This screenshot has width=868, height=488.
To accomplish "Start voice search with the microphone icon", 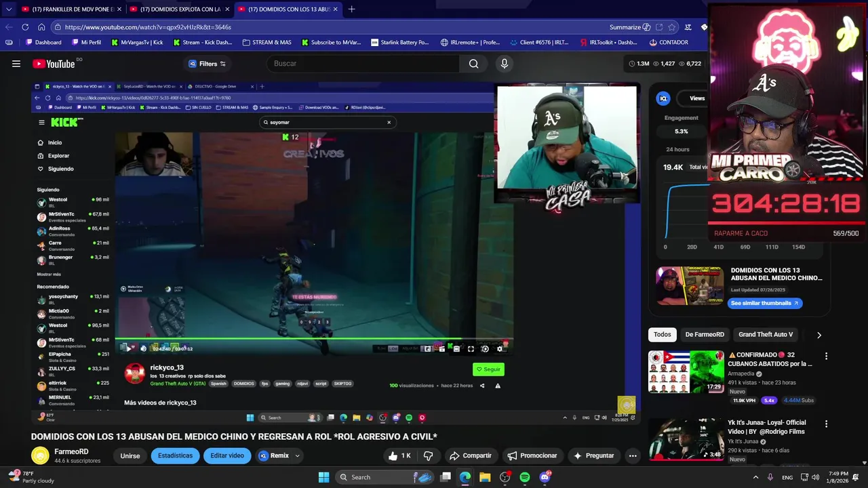I will click(x=504, y=64).
